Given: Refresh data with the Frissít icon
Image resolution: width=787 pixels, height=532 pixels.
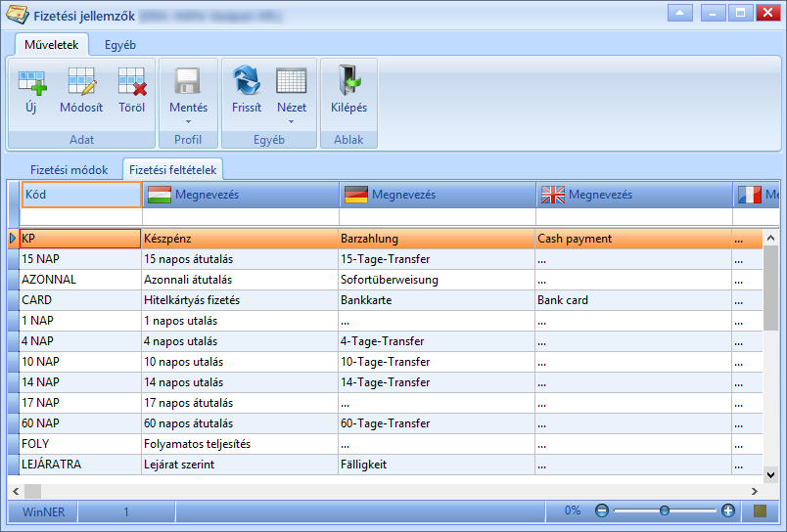Looking at the screenshot, I should (x=247, y=80).
